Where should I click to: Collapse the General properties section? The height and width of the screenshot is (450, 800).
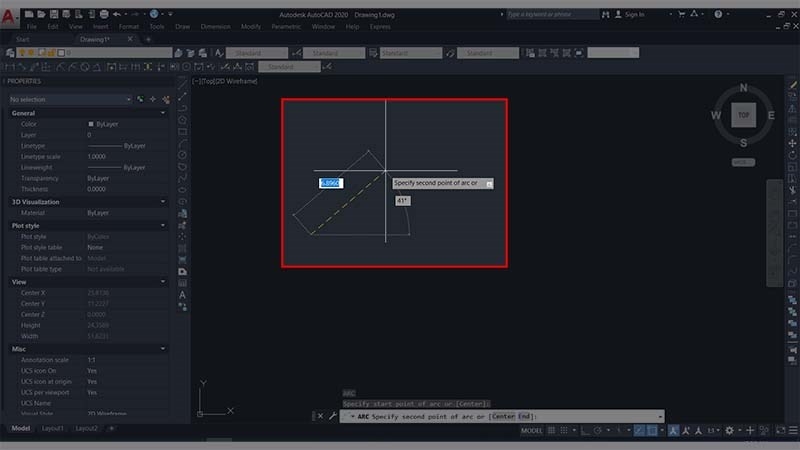click(x=163, y=113)
